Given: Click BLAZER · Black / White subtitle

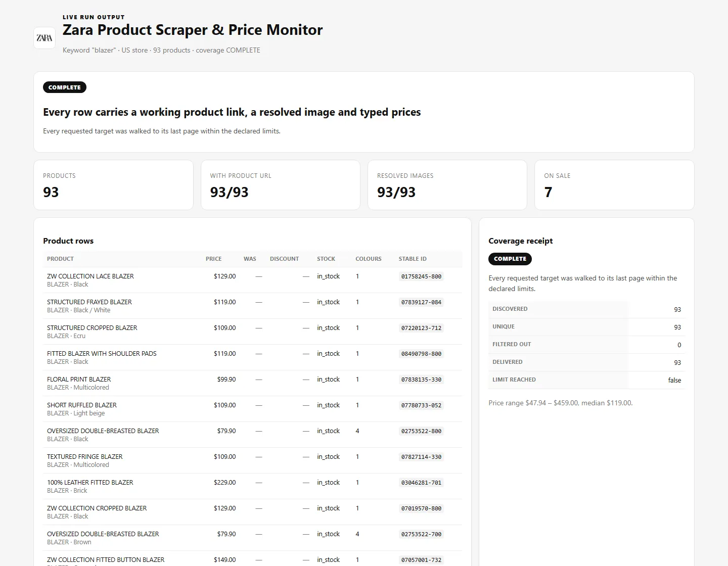Looking at the screenshot, I should [78, 310].
